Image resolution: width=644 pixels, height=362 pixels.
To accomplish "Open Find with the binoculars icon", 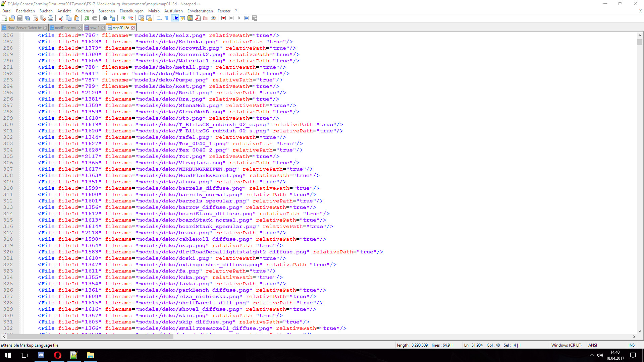I will click(105, 18).
